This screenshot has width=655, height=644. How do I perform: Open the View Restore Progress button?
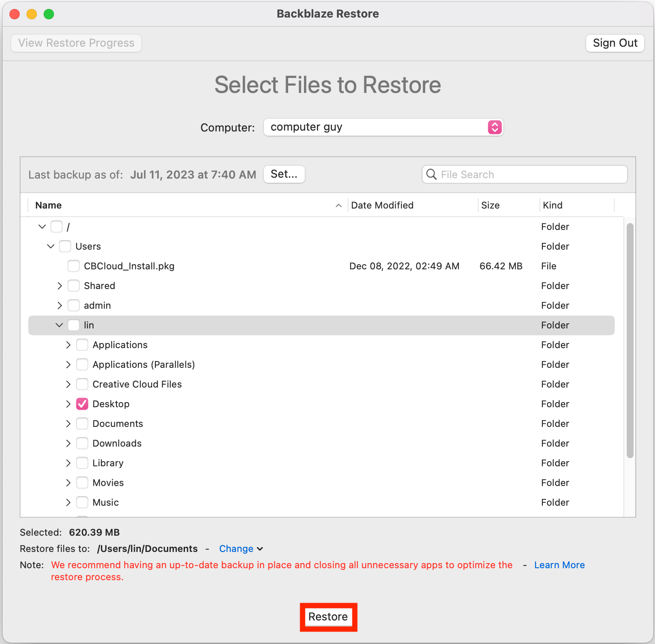(x=76, y=43)
